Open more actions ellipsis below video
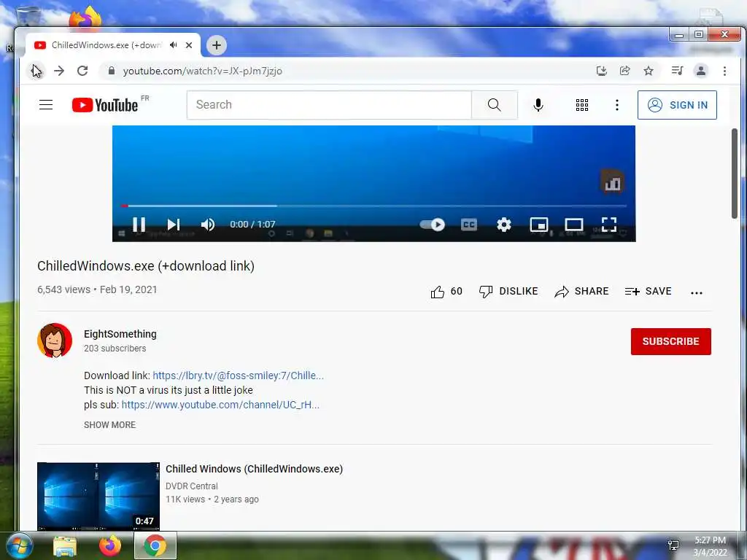 [697, 293]
